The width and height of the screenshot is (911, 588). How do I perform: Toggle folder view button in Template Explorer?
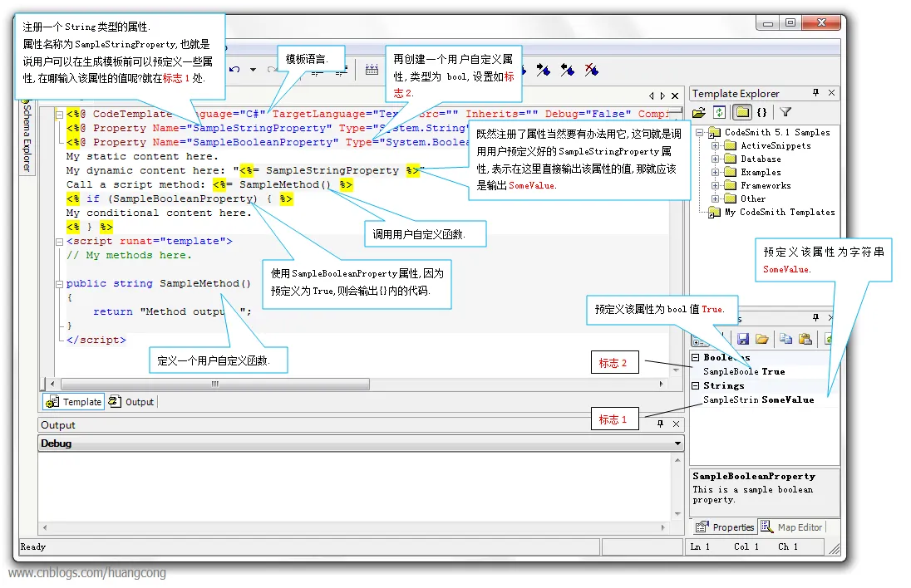click(x=741, y=112)
